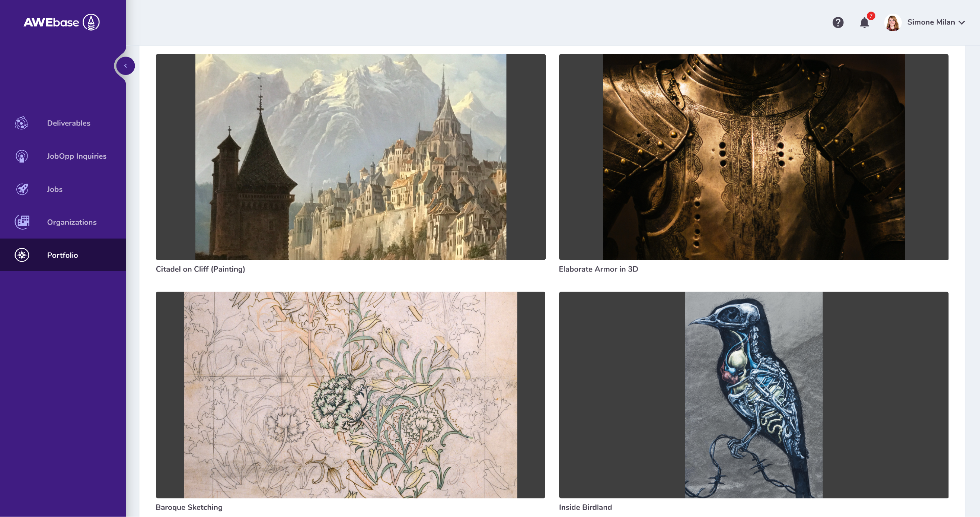The image size is (980, 517).
Task: Open the Citadel on Cliff painting thumbnail
Action: tap(350, 157)
